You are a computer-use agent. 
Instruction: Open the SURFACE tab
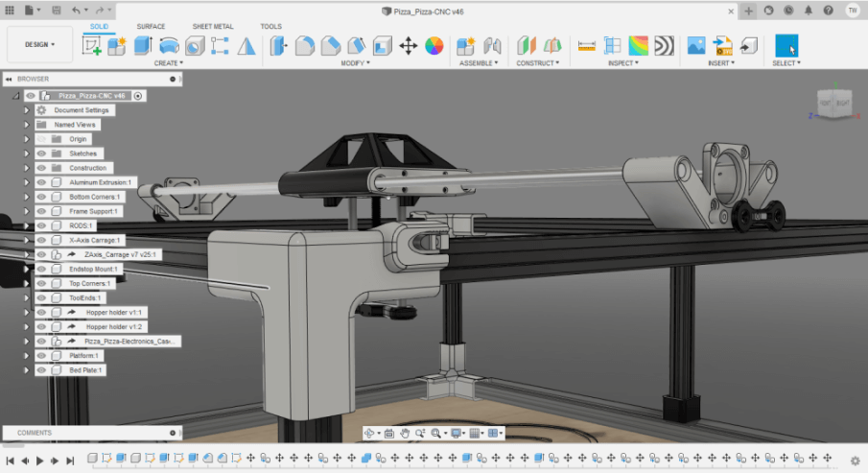tap(151, 26)
